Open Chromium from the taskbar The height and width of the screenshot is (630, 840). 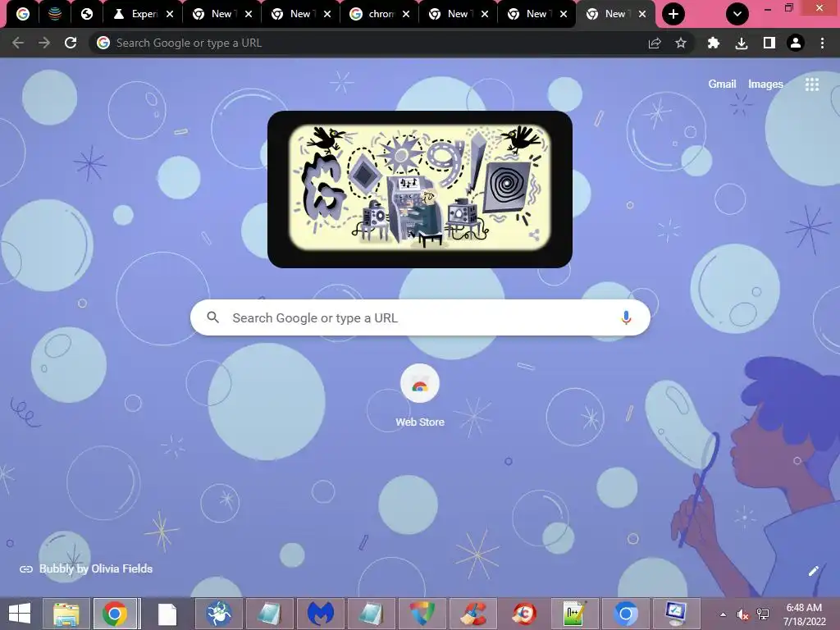click(x=626, y=614)
